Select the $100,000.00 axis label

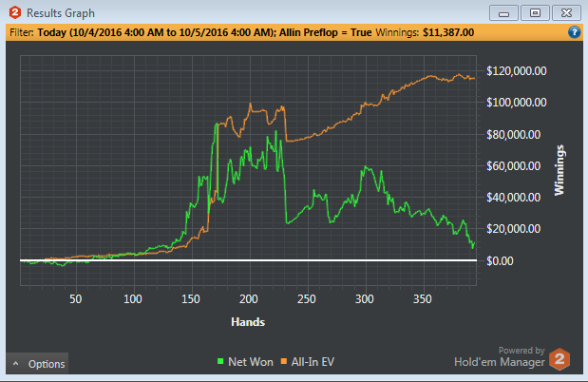pos(517,102)
